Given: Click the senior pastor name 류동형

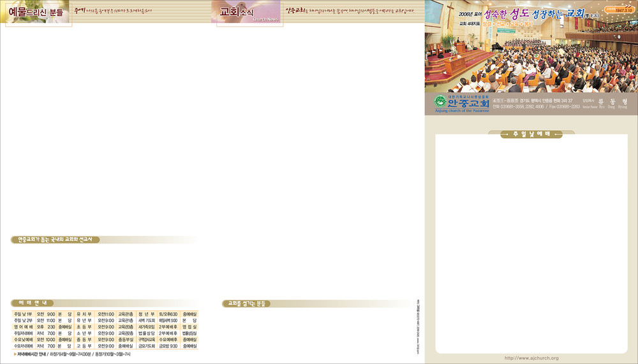Looking at the screenshot, I should click(x=613, y=101).
